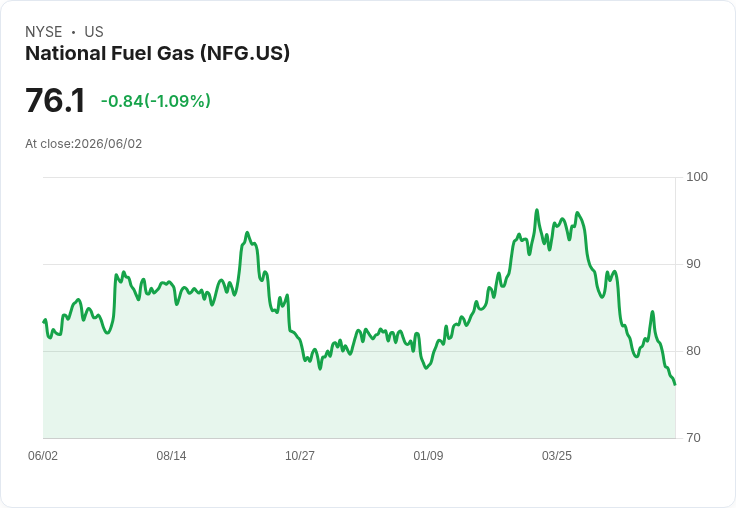Select the 03/25 date label on x-axis

[557, 455]
